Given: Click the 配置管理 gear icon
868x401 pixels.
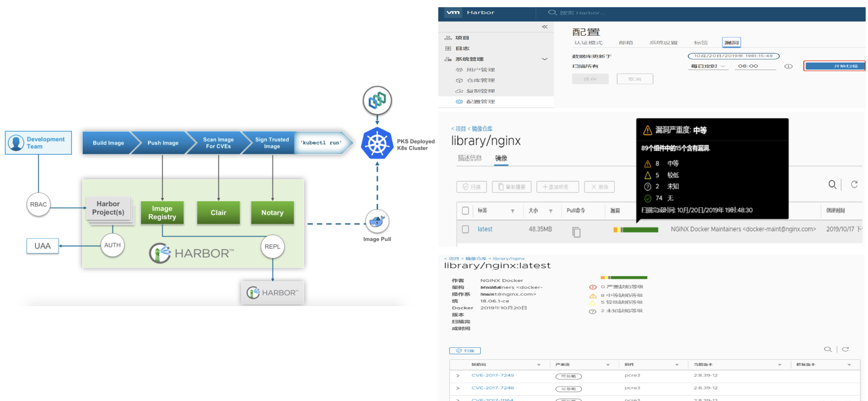Looking at the screenshot, I should (459, 102).
